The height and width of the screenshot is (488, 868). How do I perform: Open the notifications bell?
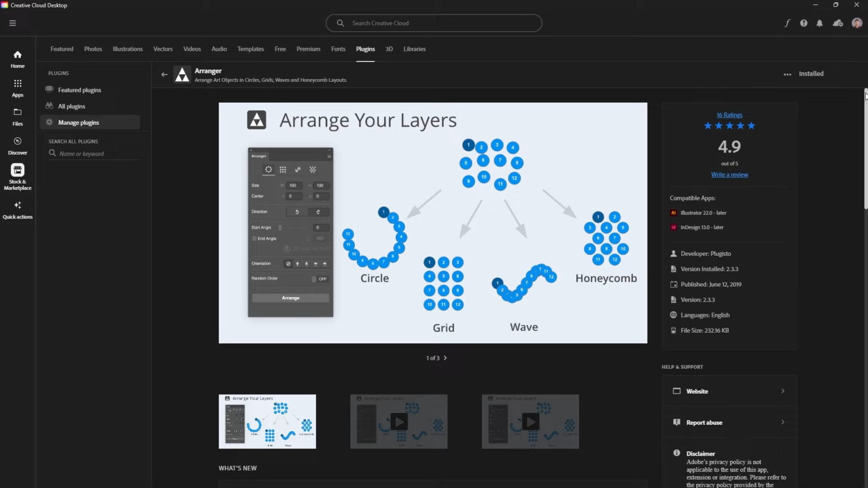click(820, 23)
